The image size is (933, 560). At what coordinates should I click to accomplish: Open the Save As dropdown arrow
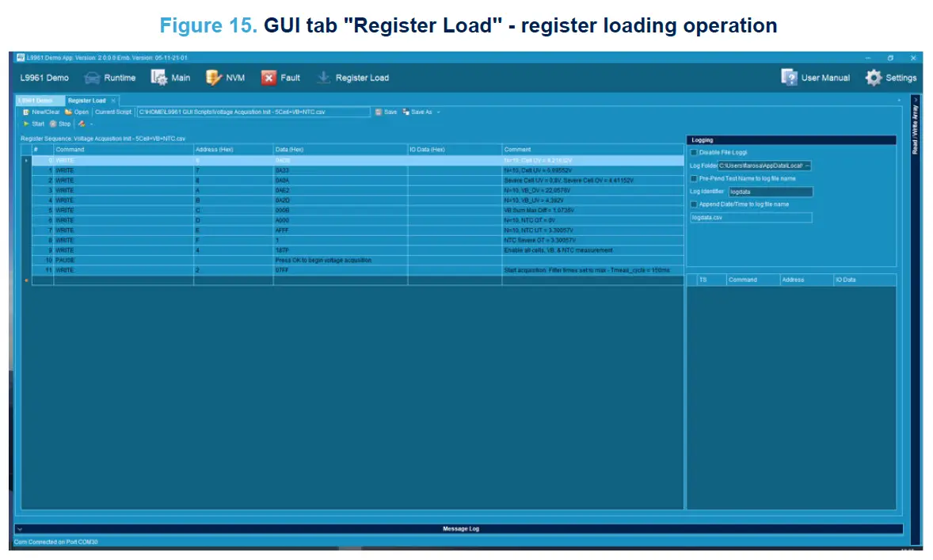coord(439,112)
